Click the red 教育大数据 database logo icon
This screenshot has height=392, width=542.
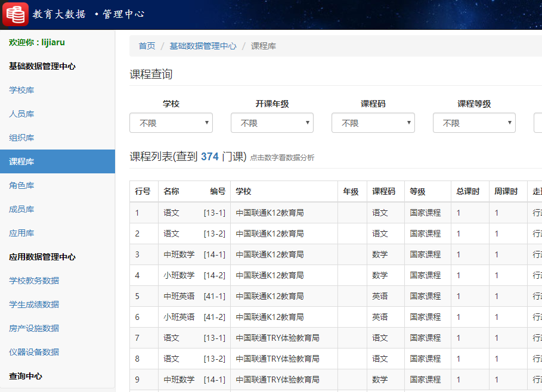click(x=14, y=14)
